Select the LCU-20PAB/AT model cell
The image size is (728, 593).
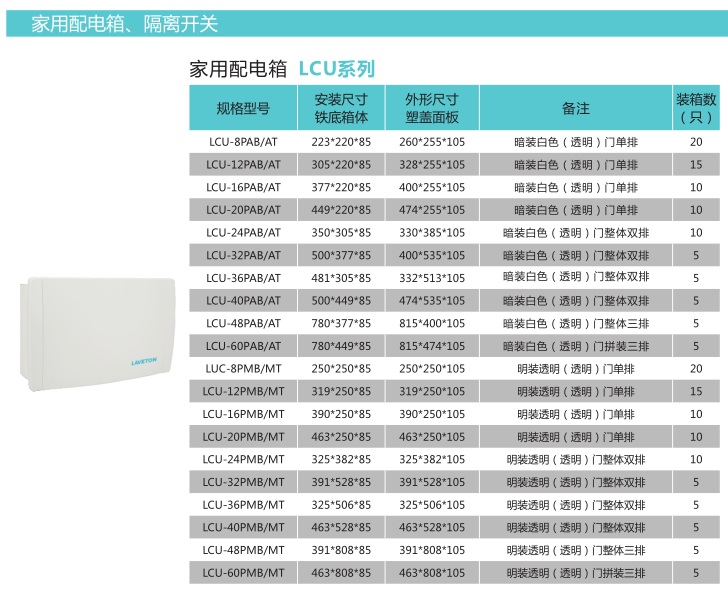(x=243, y=210)
